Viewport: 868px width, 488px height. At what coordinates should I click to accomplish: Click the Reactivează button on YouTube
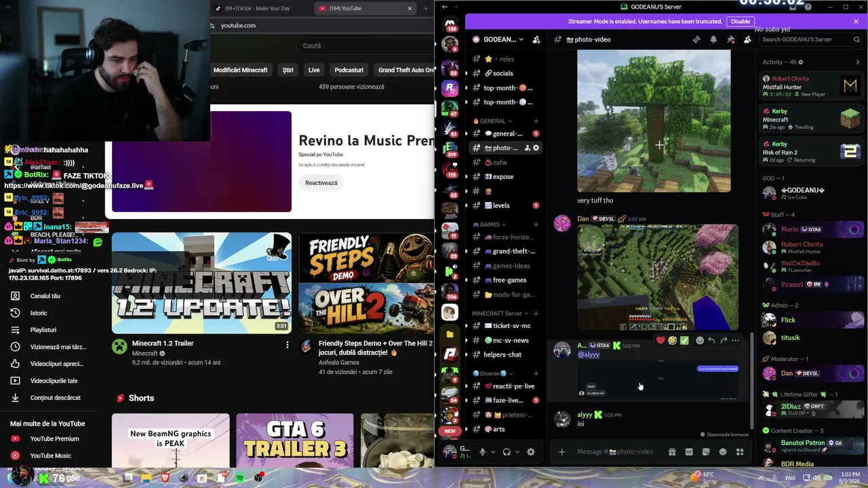pos(321,183)
